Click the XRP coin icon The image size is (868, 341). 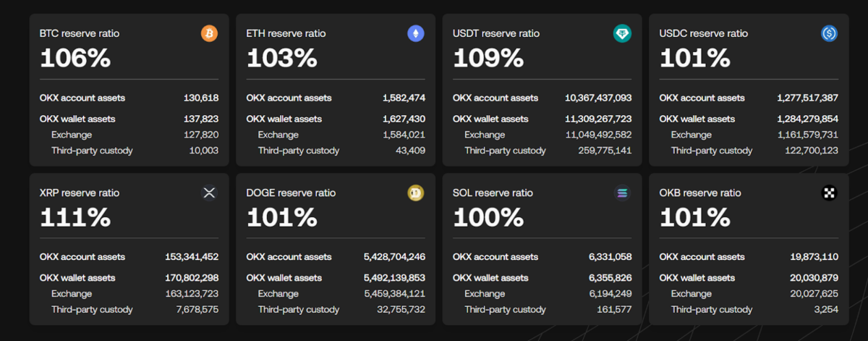[209, 193]
